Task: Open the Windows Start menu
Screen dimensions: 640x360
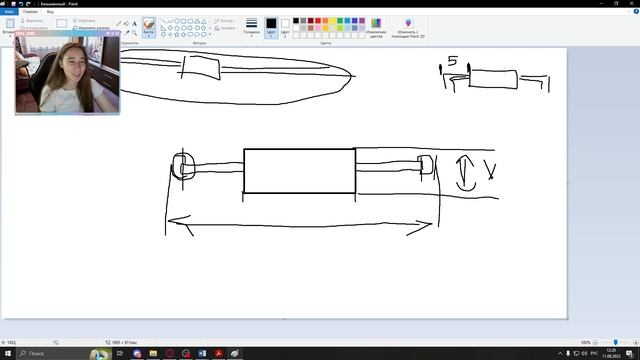Action: [x=8, y=353]
